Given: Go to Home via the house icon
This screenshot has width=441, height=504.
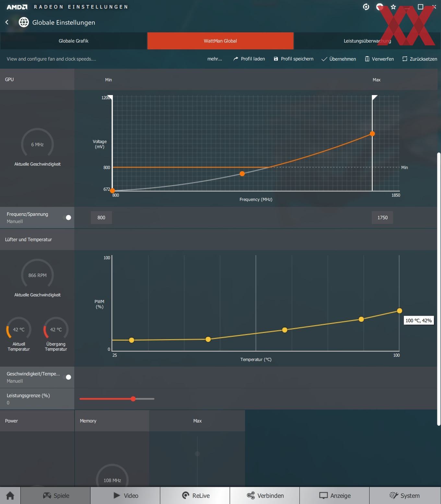Looking at the screenshot, I should [10, 496].
